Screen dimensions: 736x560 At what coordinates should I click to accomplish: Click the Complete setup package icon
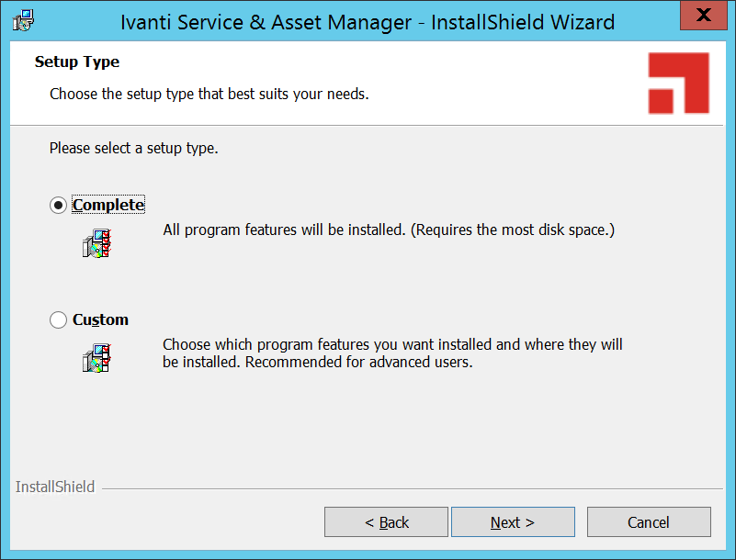pyautogui.click(x=96, y=243)
